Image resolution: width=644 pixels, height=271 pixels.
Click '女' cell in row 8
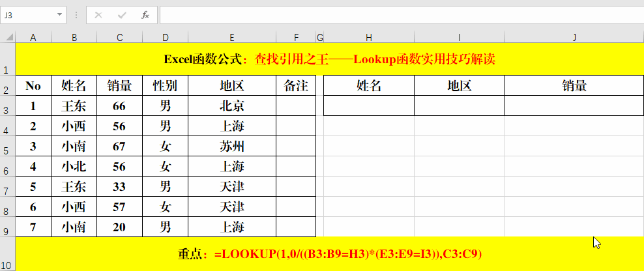[x=165, y=207]
